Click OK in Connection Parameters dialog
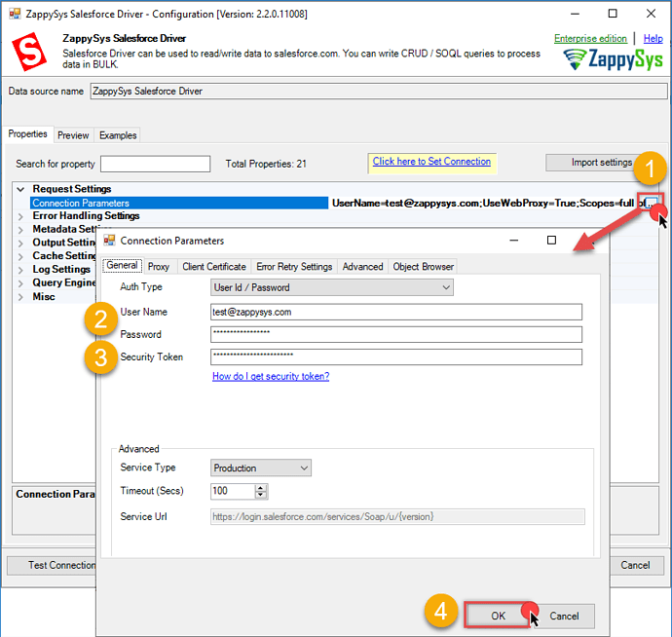 click(x=498, y=616)
